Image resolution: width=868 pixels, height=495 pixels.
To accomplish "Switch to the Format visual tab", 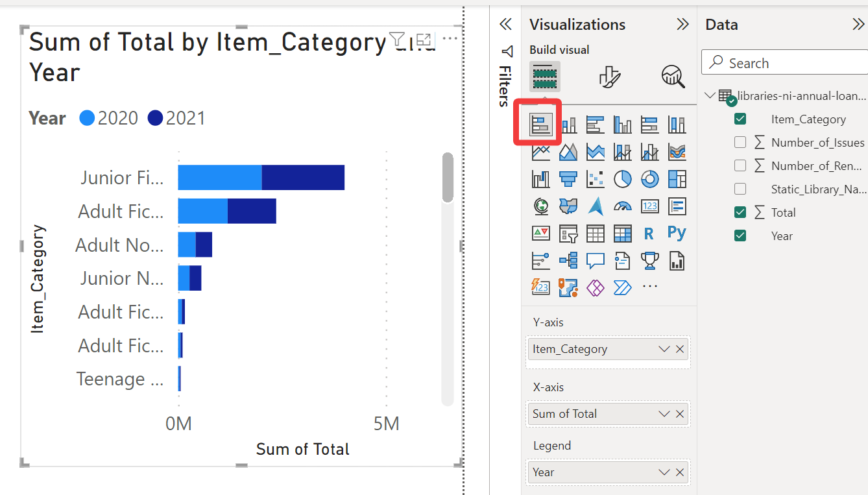I will click(x=610, y=77).
